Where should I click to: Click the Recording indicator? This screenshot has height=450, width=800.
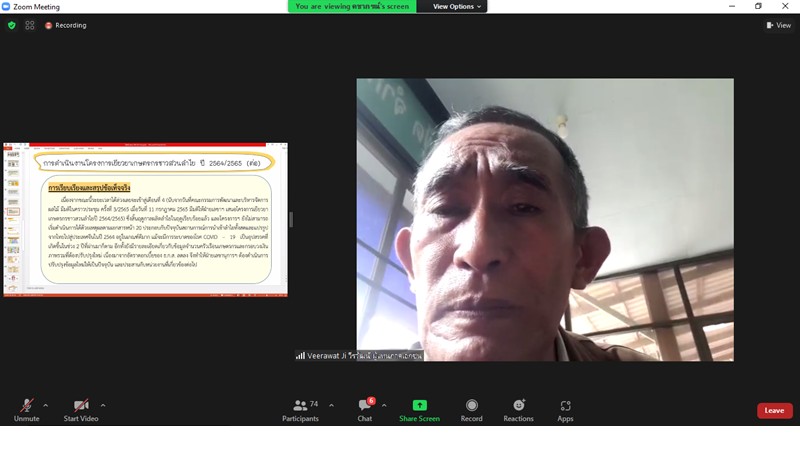point(66,25)
